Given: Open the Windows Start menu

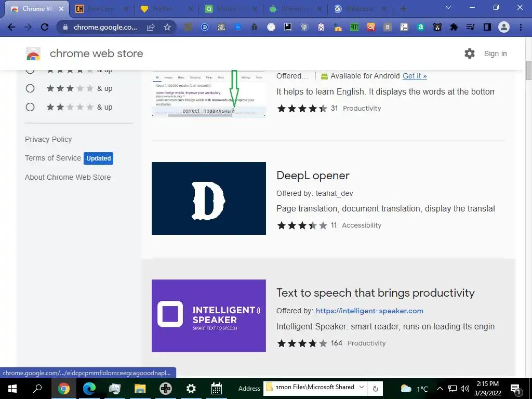Looking at the screenshot, I should (12, 389).
